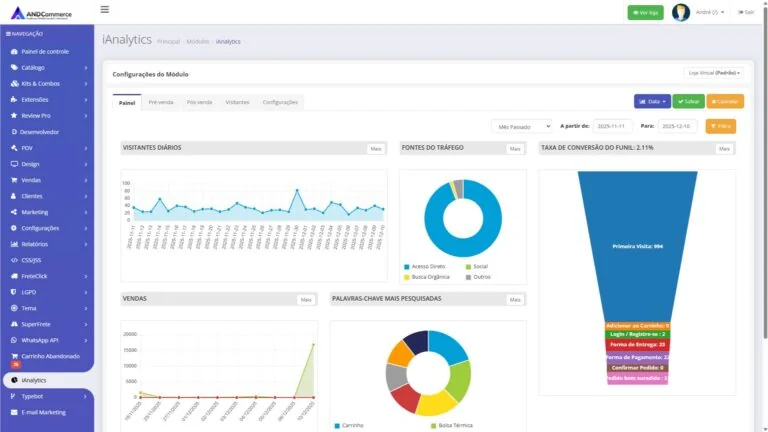Image resolution: width=768 pixels, height=432 pixels.
Task: Open the Loja Virtual store selector
Action: (714, 73)
